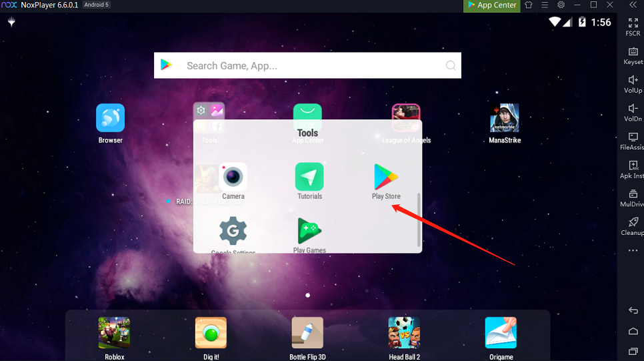The width and height of the screenshot is (644, 361).
Task: Open the Origame app
Action: tap(501, 332)
